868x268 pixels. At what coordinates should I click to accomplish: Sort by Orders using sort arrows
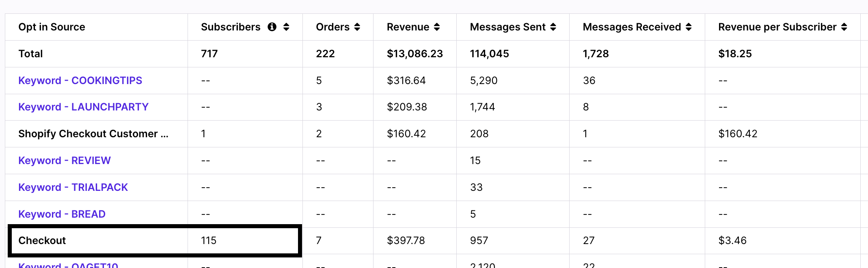click(x=357, y=27)
